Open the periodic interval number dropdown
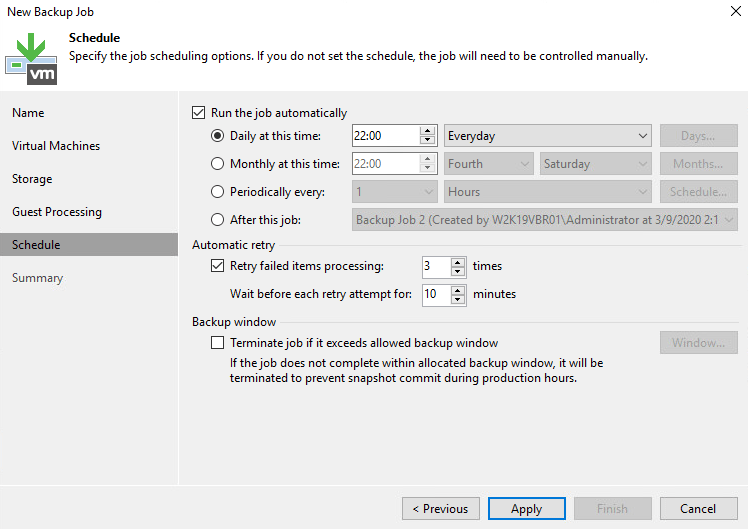Screen dimensions: 748x529 click(x=395, y=192)
